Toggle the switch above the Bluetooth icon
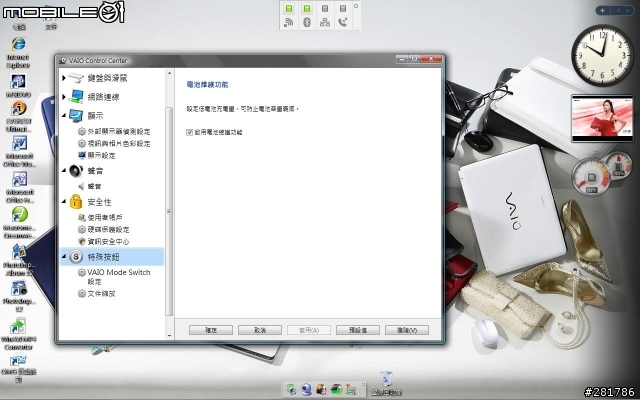Screen dimensions: 640x400 (307, 8)
